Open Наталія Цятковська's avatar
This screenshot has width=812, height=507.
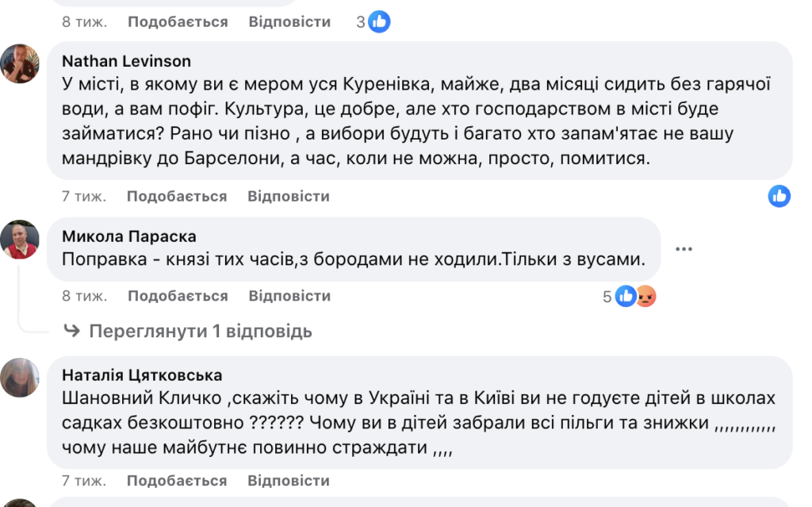pyautogui.click(x=20, y=378)
